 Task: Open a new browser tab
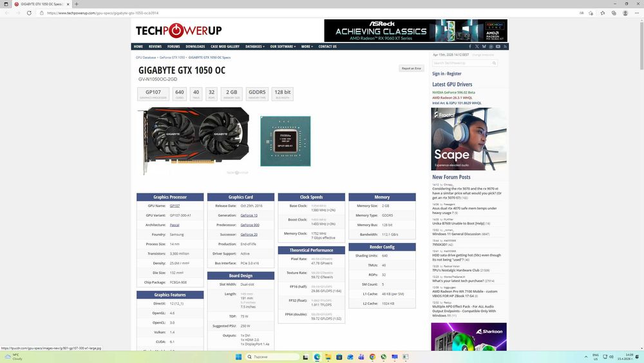click(x=77, y=4)
